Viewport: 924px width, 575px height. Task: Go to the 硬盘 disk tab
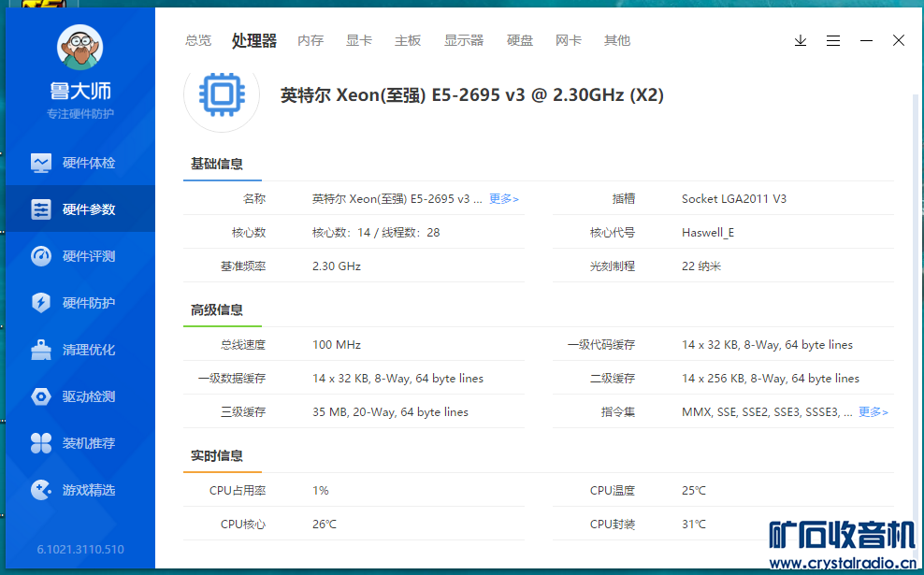[x=520, y=41]
